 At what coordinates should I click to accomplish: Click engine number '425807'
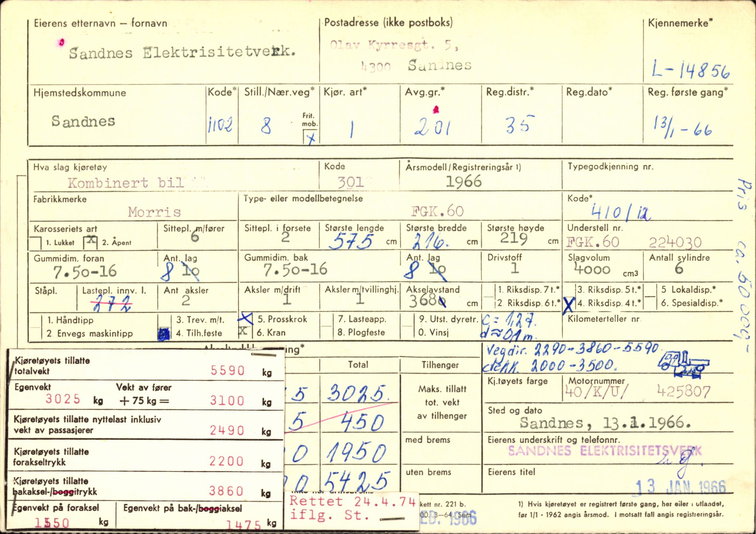pos(683,392)
